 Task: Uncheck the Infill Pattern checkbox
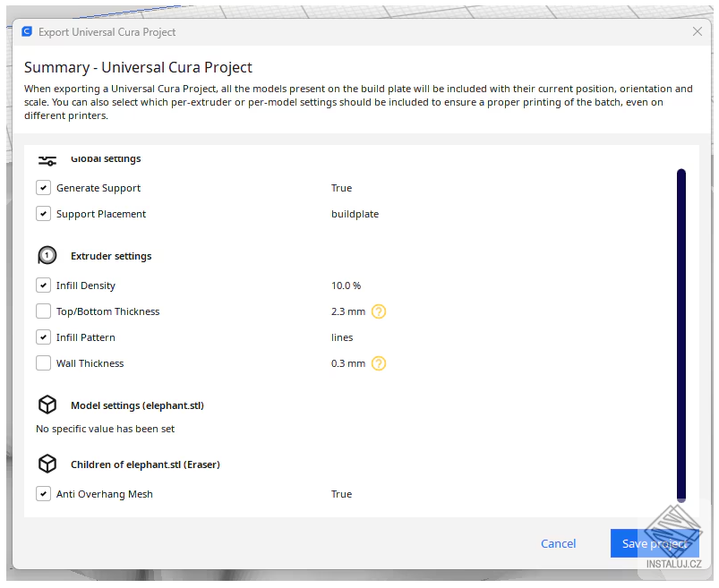pos(43,337)
